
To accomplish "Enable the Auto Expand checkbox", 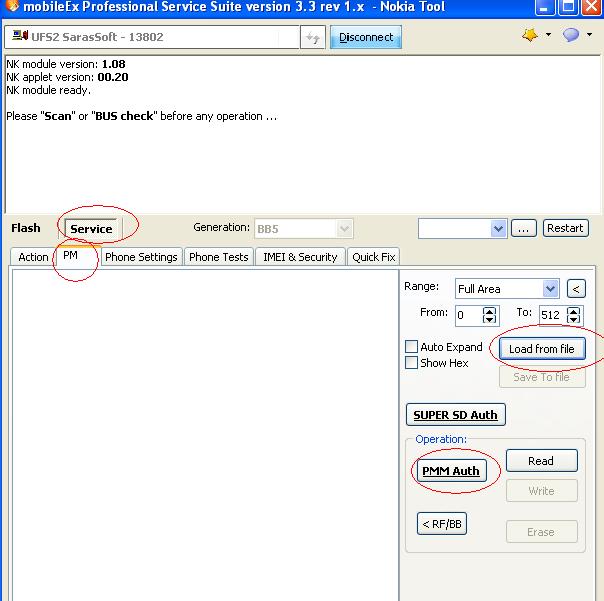I will (x=411, y=346).
